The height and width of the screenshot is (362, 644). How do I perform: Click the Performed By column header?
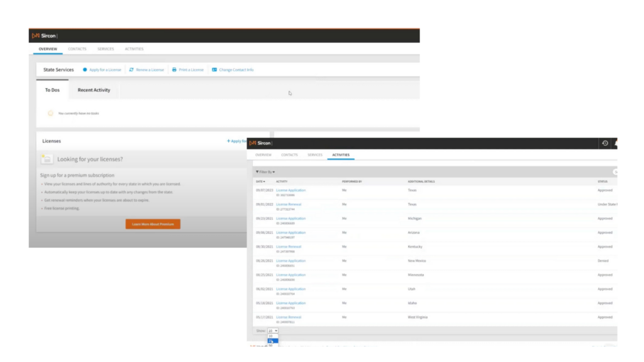[352, 182]
